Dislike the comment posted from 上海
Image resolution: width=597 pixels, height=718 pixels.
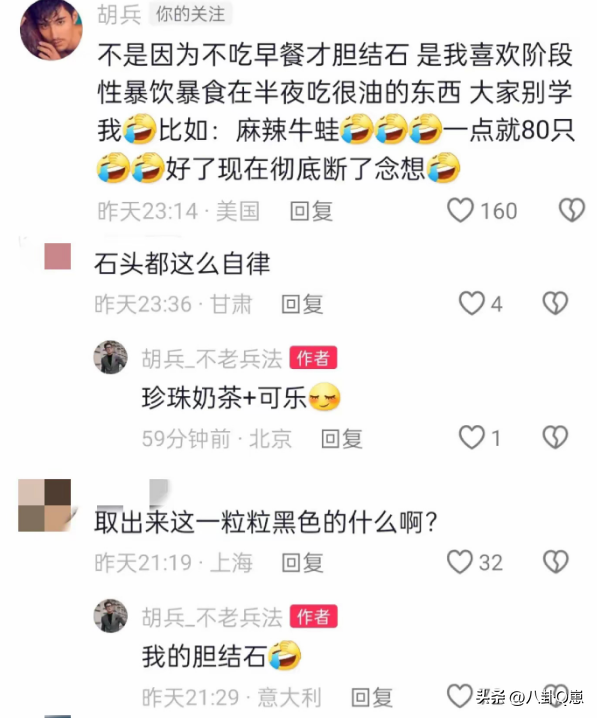pyautogui.click(x=555, y=562)
